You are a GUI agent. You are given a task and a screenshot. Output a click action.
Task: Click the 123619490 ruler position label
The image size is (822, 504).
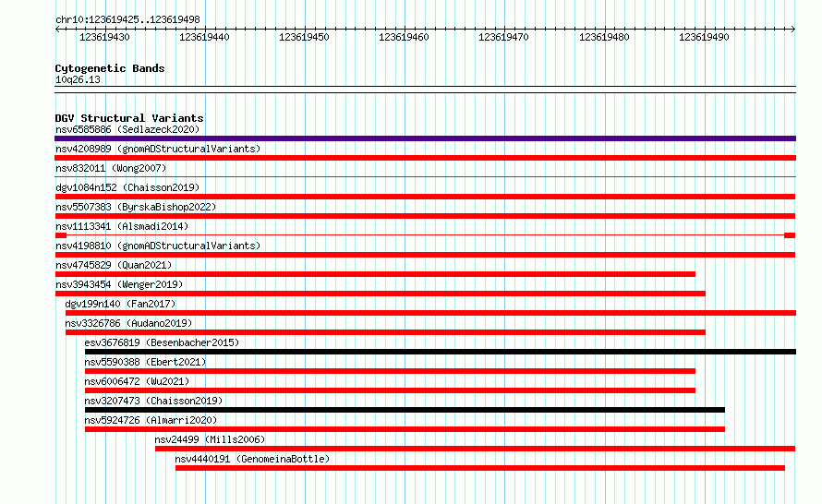[704, 37]
